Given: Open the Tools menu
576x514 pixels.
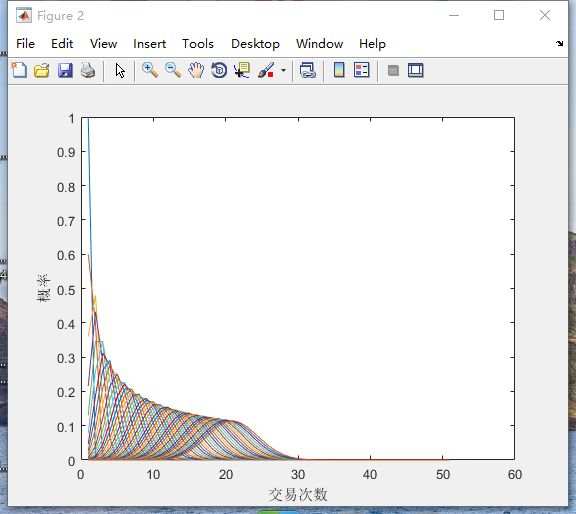Looking at the screenshot, I should [x=198, y=44].
